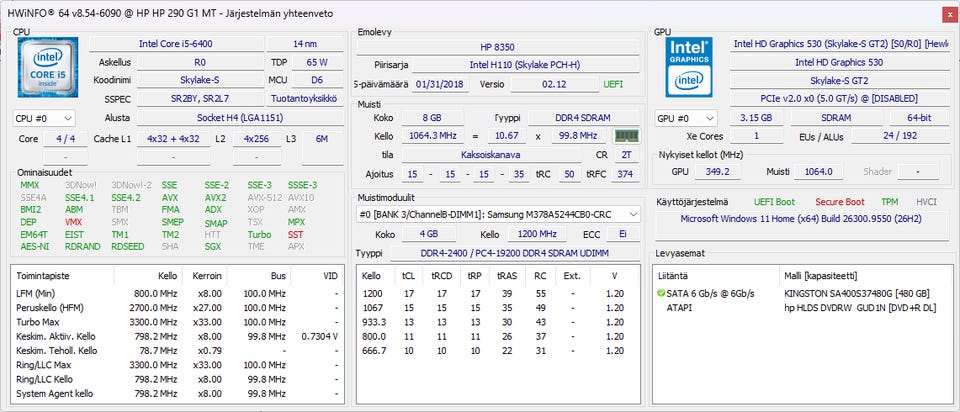This screenshot has width=960, height=412.
Task: Click the 6M L3 cache value
Action: (321, 139)
